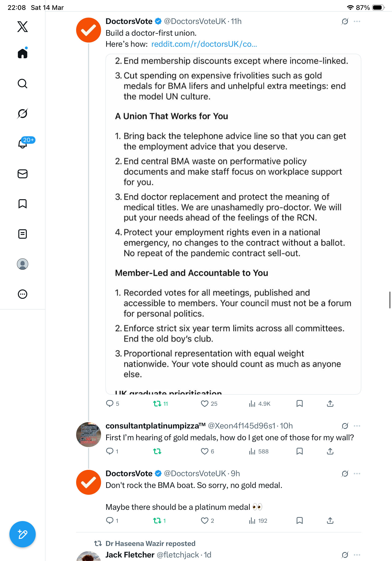Bookmark the consultantplatinumpizza reply
The image size is (392, 561).
[299, 451]
